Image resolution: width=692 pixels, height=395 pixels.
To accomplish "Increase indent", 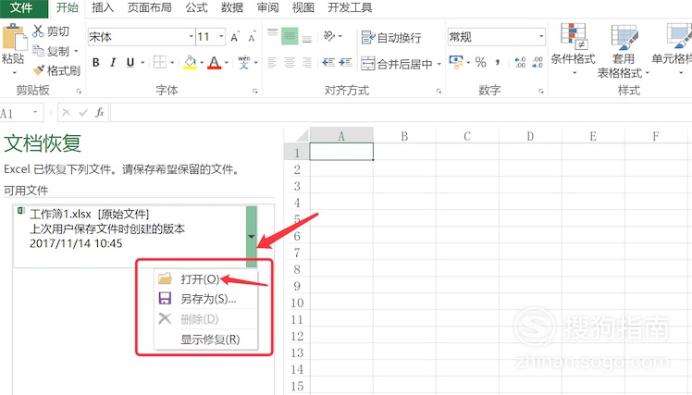I will coord(345,63).
